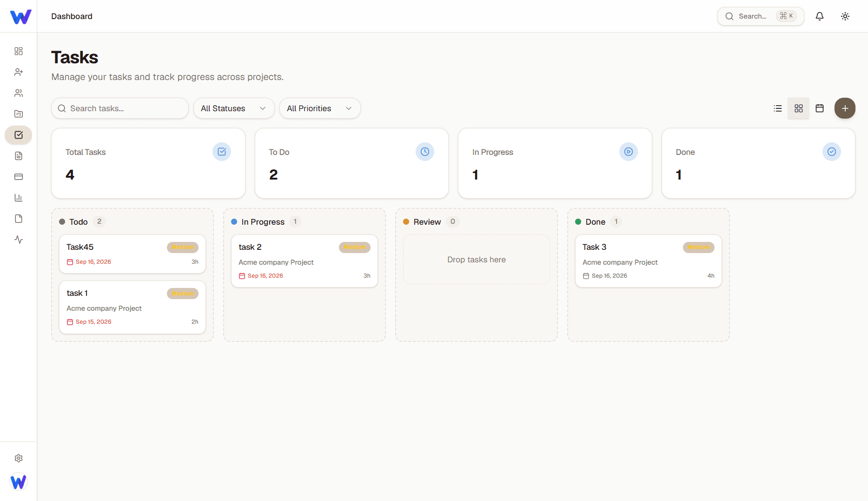Click the Drop tasks here area

pyautogui.click(x=477, y=260)
